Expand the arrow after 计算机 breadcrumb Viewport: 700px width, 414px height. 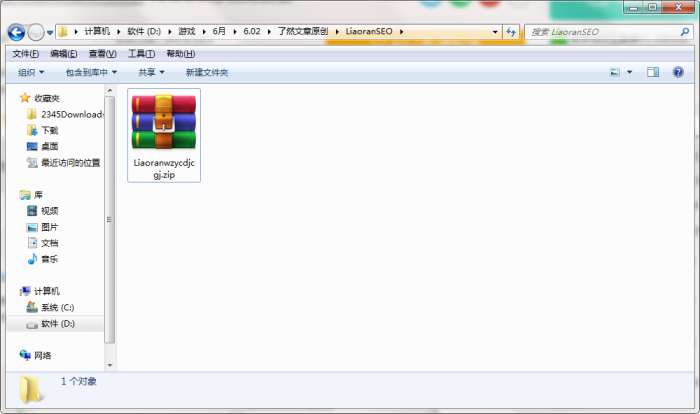tap(119, 32)
